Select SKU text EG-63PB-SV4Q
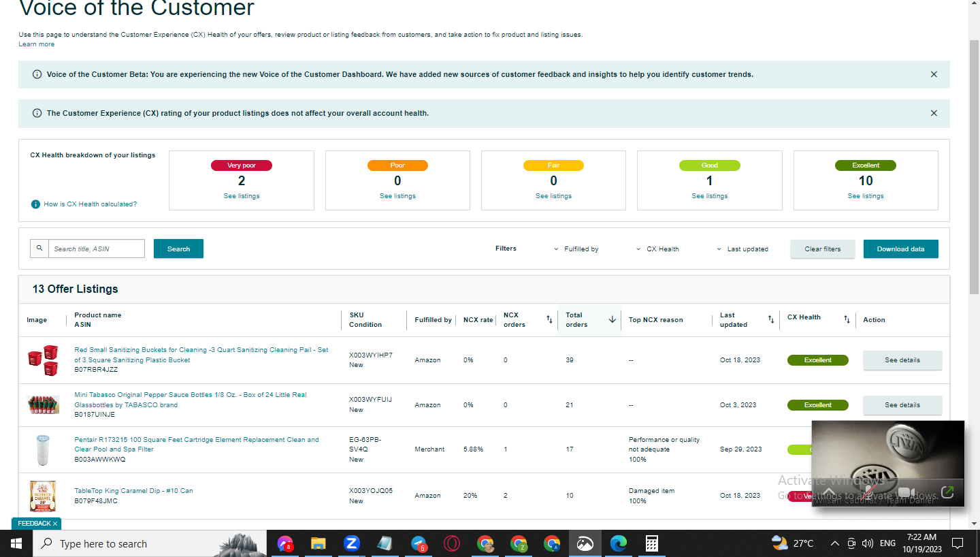 pos(365,445)
